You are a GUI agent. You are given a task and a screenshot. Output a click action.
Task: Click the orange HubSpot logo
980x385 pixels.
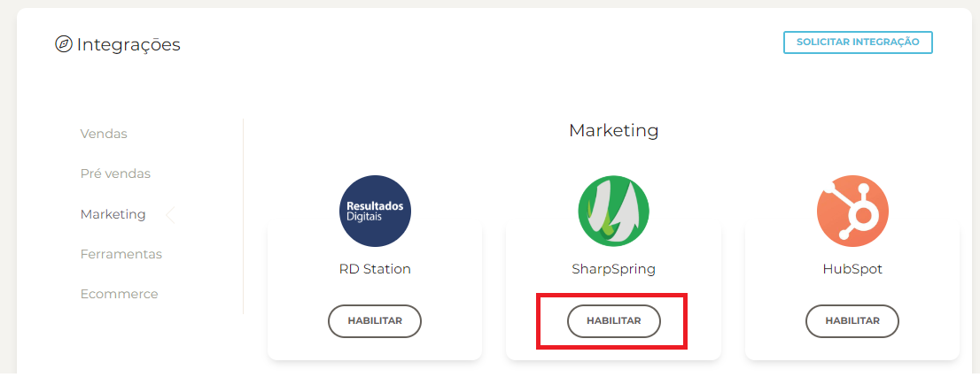(x=852, y=211)
